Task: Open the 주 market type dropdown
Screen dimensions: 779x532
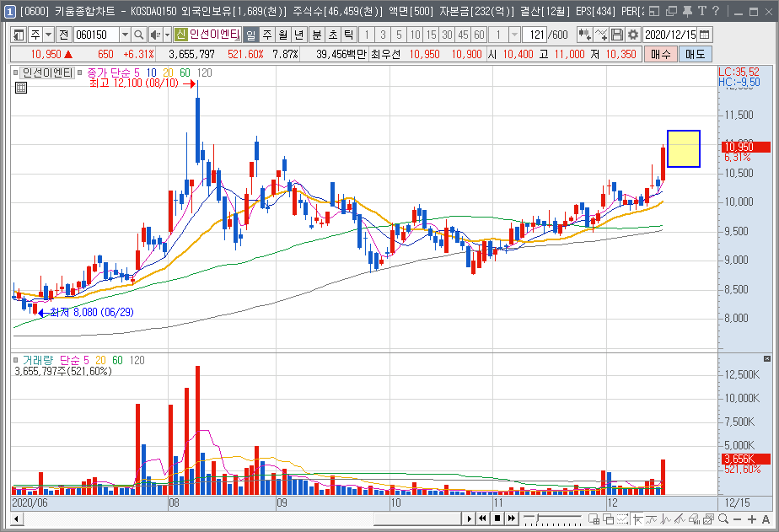Action: [48, 35]
